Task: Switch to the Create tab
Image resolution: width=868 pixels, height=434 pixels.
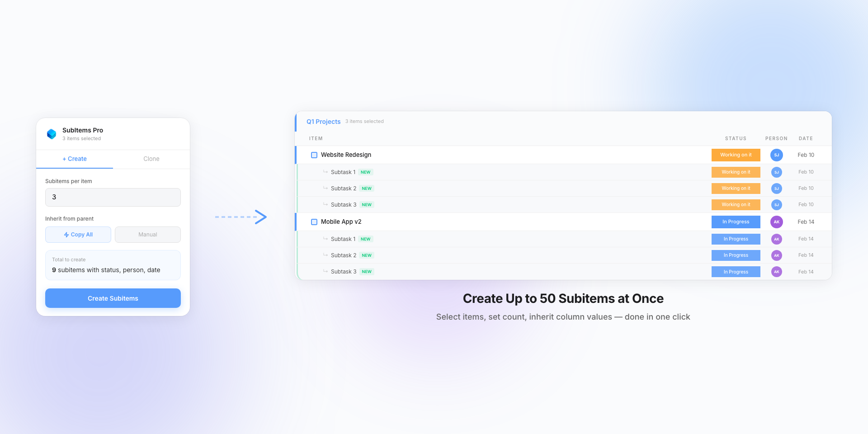Action: coord(74,159)
